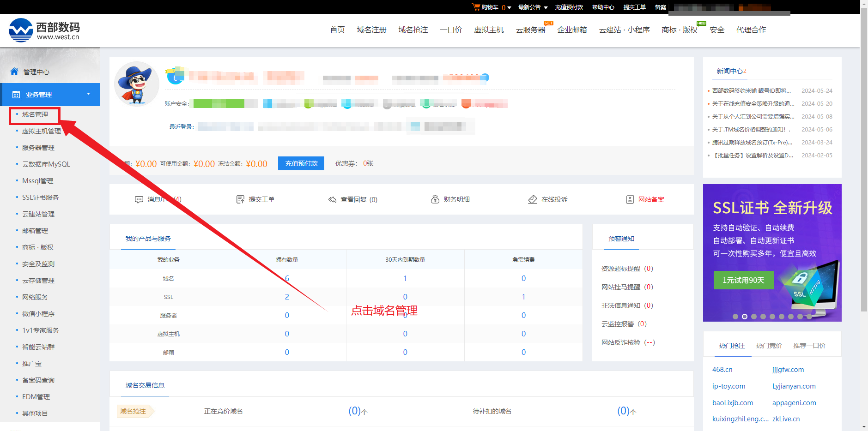868x431 pixels.
Task: Select SSL证书服务 in the sidebar
Action: tap(40, 198)
